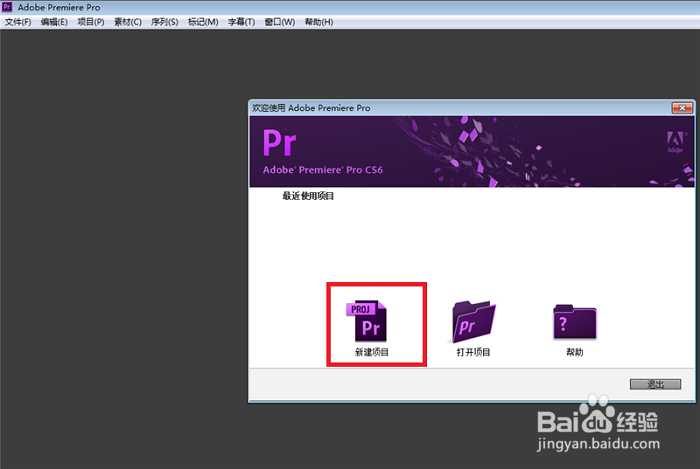
Task: Click the 帮助 label under the question-mark folder
Action: pos(575,352)
